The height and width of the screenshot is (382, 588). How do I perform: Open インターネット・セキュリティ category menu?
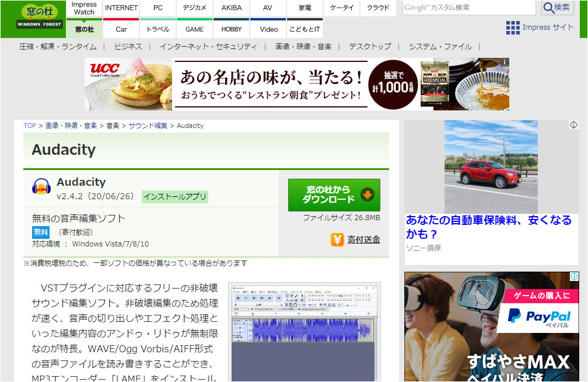208,47
